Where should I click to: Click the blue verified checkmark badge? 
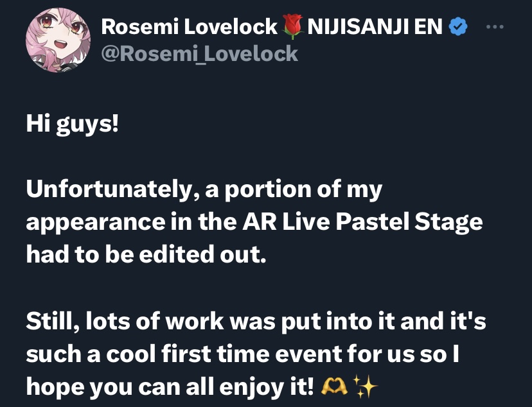pos(457,26)
